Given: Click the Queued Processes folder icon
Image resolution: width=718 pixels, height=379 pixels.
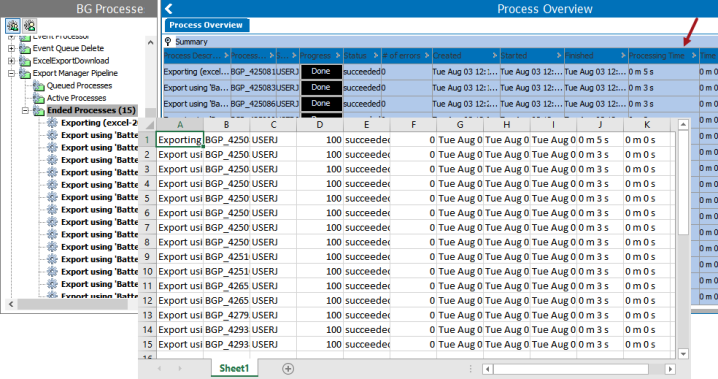Looking at the screenshot, I should point(39,86).
